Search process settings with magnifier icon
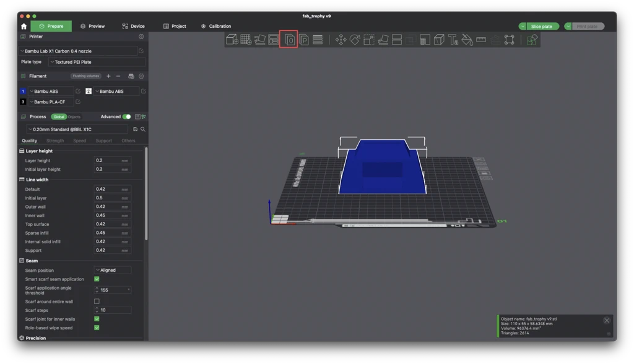 pyautogui.click(x=143, y=129)
